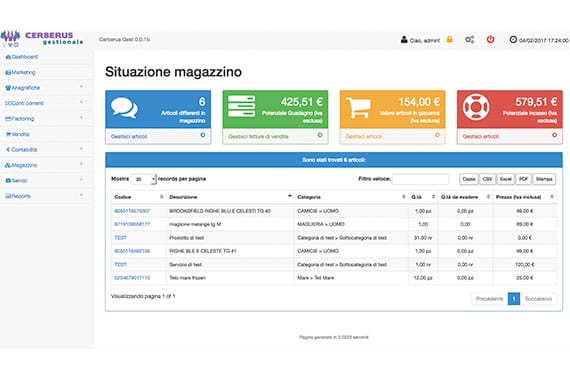Open the Dashboard home icon in sidebar

click(8, 57)
